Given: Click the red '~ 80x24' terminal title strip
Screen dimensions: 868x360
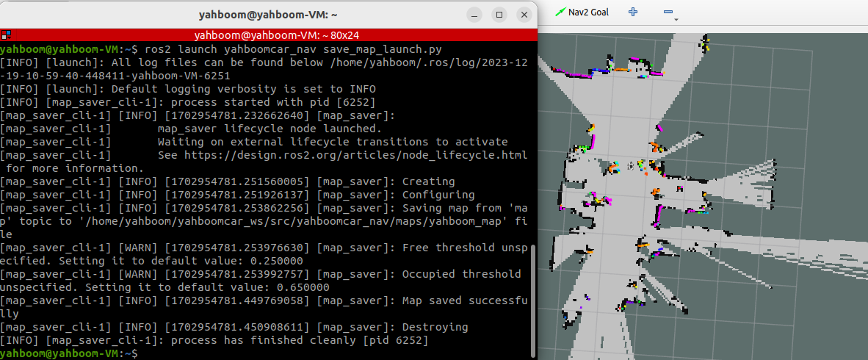Looking at the screenshot, I should (x=269, y=35).
